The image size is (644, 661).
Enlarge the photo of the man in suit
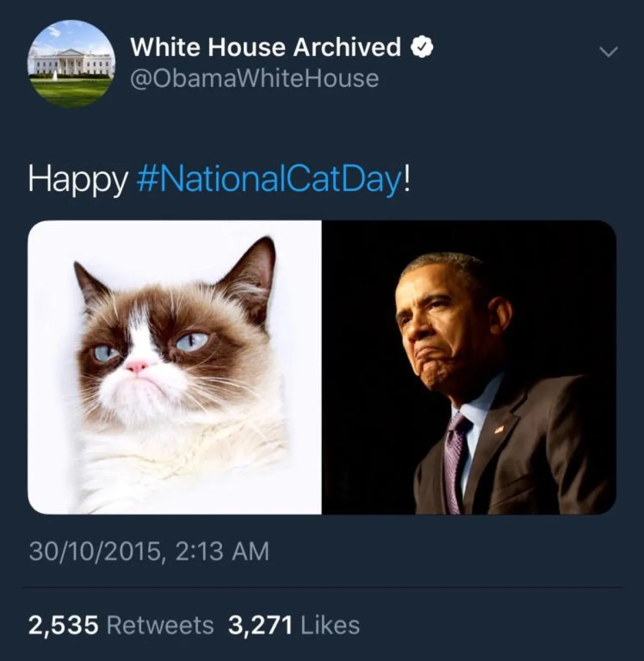(x=469, y=367)
